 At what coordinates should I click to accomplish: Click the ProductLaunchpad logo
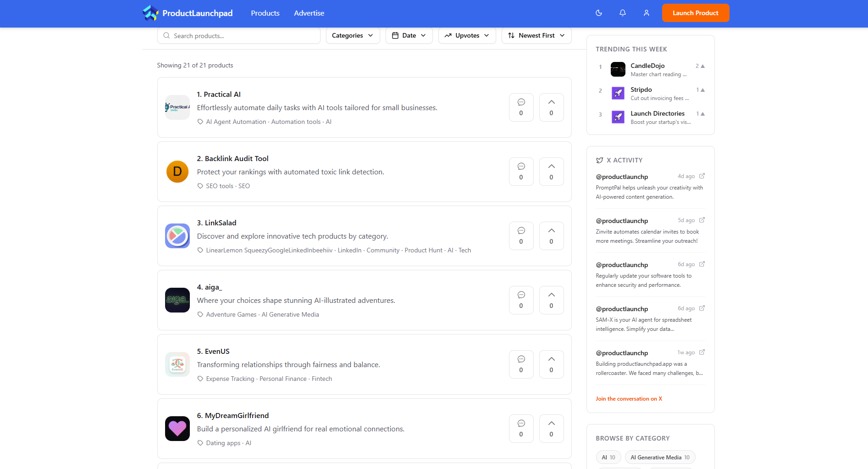(x=188, y=13)
